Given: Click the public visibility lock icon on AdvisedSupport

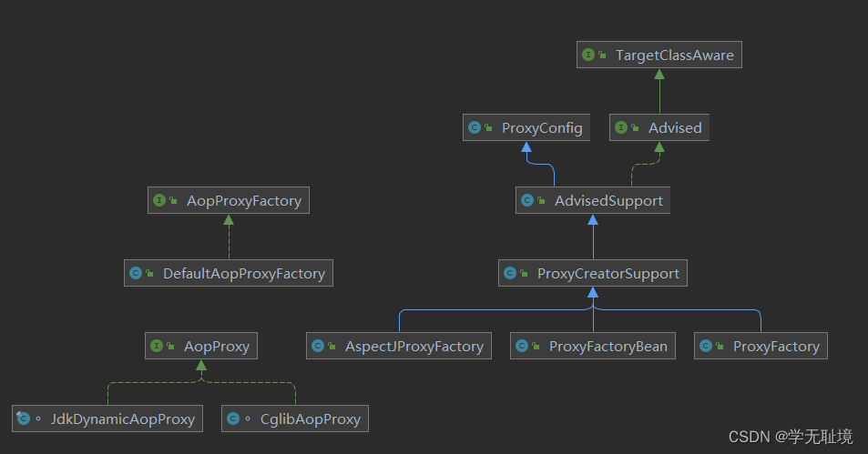Looking at the screenshot, I should tap(541, 200).
